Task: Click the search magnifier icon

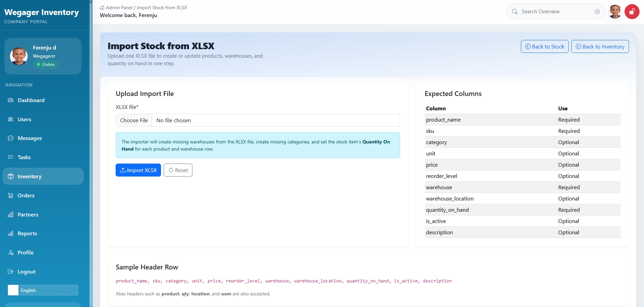Action: [515, 12]
